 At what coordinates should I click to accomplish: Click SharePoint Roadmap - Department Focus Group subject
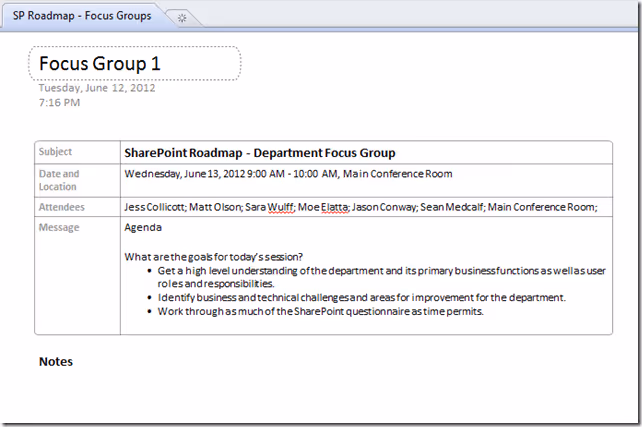click(260, 153)
